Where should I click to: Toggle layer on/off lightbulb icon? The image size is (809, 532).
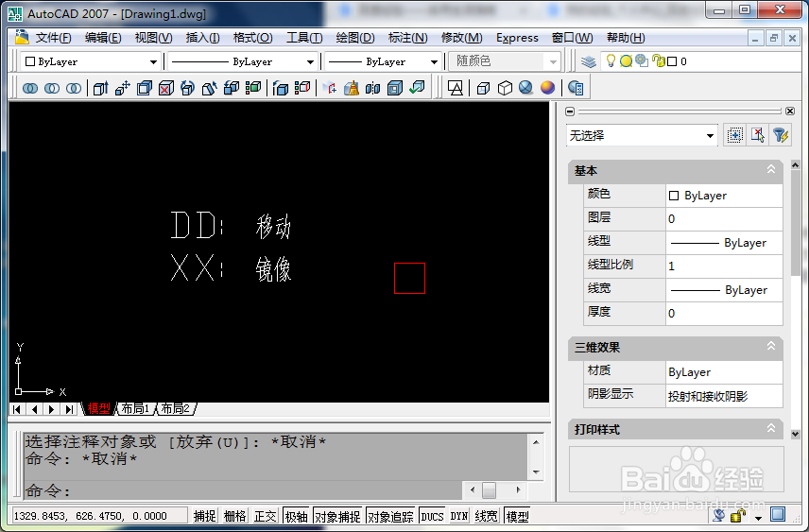611,60
